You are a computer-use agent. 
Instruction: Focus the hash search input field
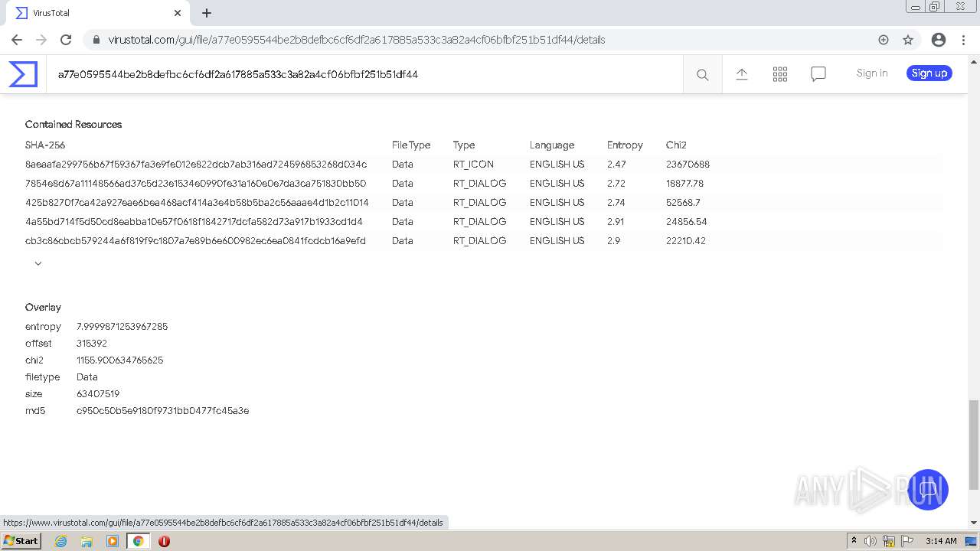[x=364, y=74]
